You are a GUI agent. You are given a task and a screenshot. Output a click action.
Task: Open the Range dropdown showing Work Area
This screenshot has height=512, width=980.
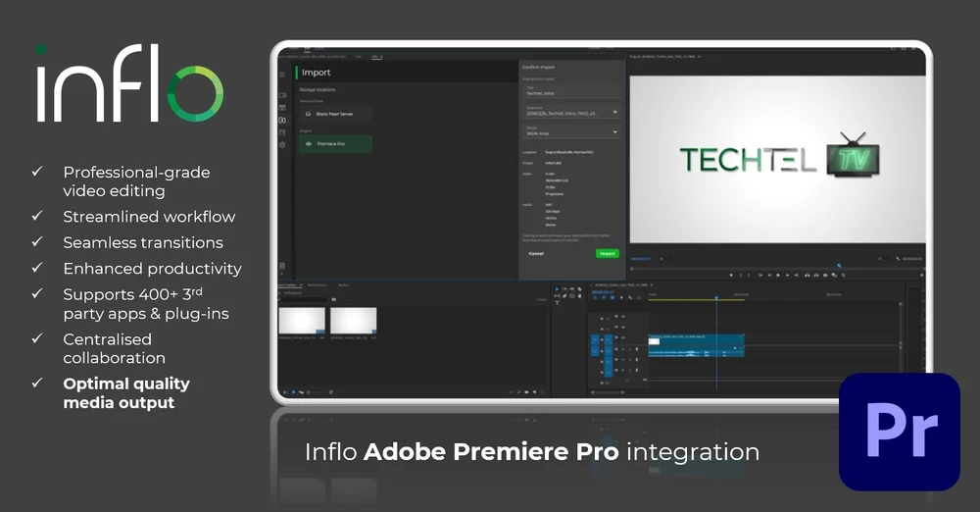pyautogui.click(x=572, y=131)
